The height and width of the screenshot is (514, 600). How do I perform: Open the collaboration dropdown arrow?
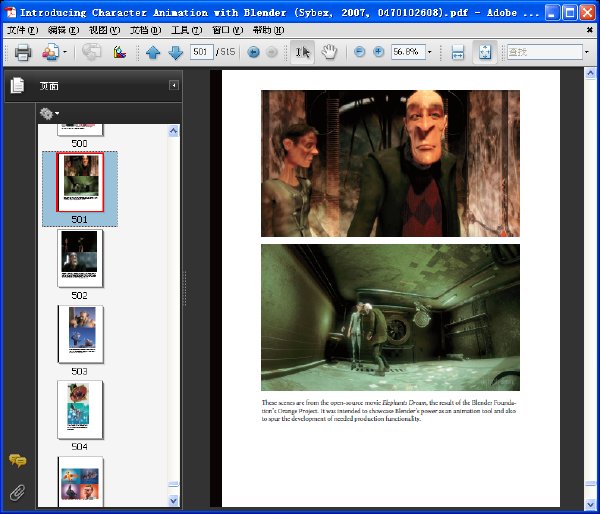(x=65, y=52)
